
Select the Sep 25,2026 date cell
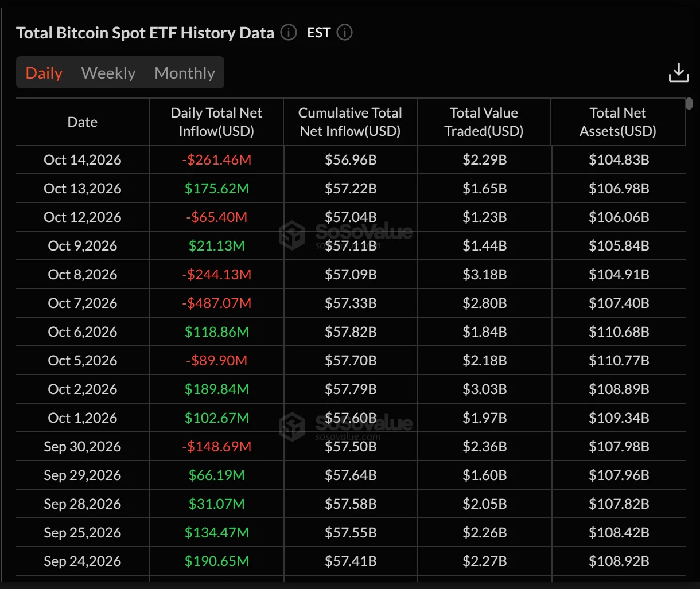83,532
